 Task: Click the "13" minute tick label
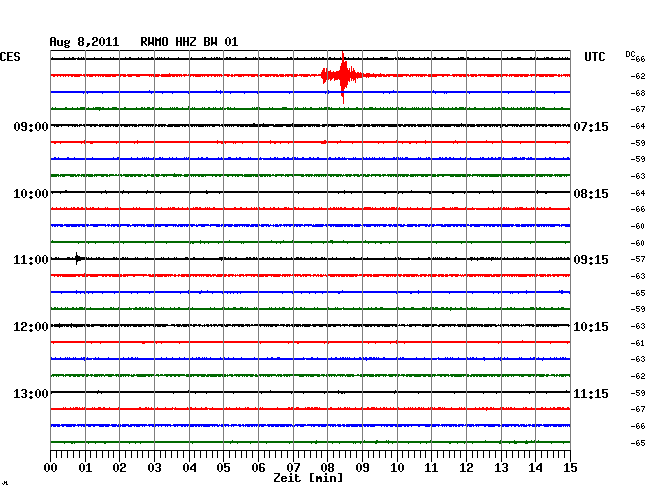pyautogui.click(x=501, y=467)
